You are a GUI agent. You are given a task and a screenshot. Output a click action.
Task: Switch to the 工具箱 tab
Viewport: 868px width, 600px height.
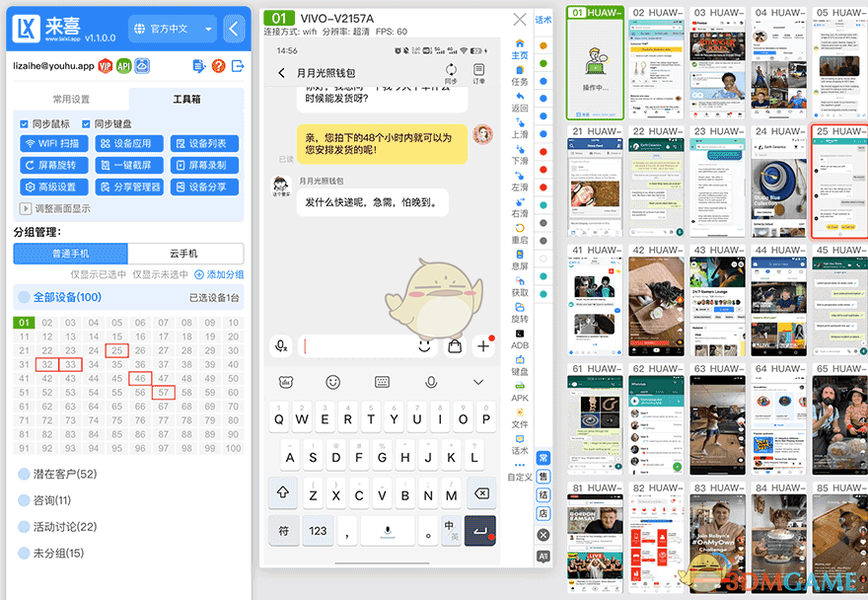tap(188, 98)
